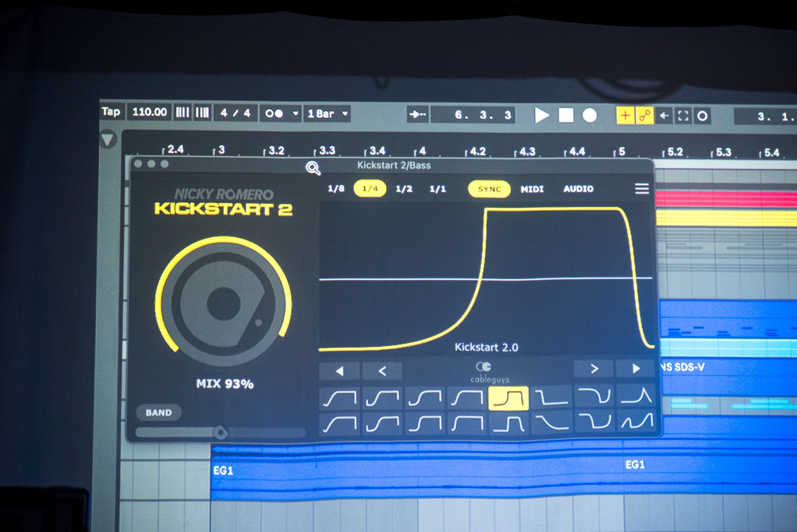The width and height of the screenshot is (797, 532).
Task: Select the sixth top-row L-shaped curve preset
Action: (551, 398)
